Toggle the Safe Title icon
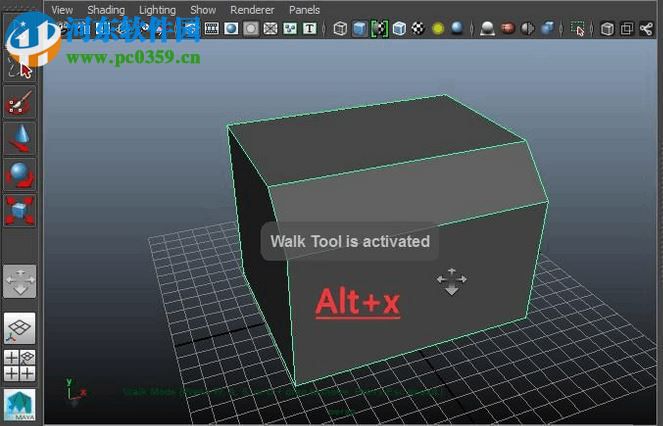 310,28
